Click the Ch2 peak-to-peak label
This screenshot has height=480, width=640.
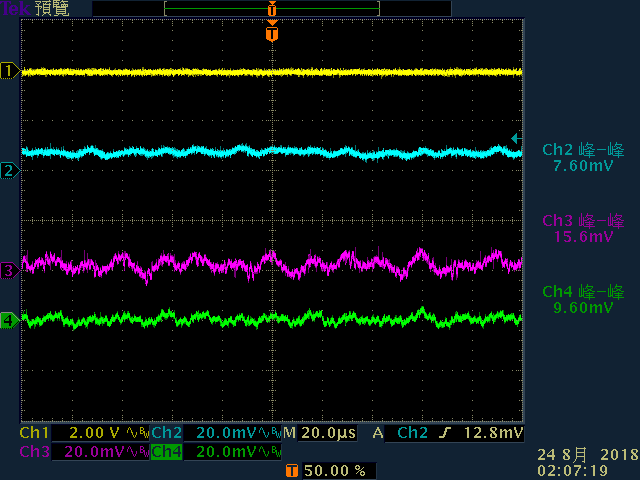pos(583,150)
